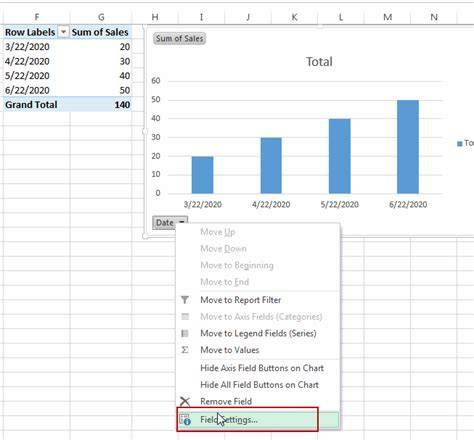Click the X icon beside Remove Field
This screenshot has height=440, width=474.
pyautogui.click(x=185, y=401)
